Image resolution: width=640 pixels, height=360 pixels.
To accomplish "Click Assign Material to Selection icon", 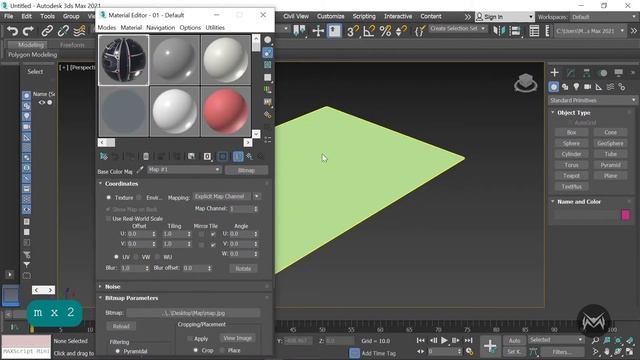I will point(130,157).
